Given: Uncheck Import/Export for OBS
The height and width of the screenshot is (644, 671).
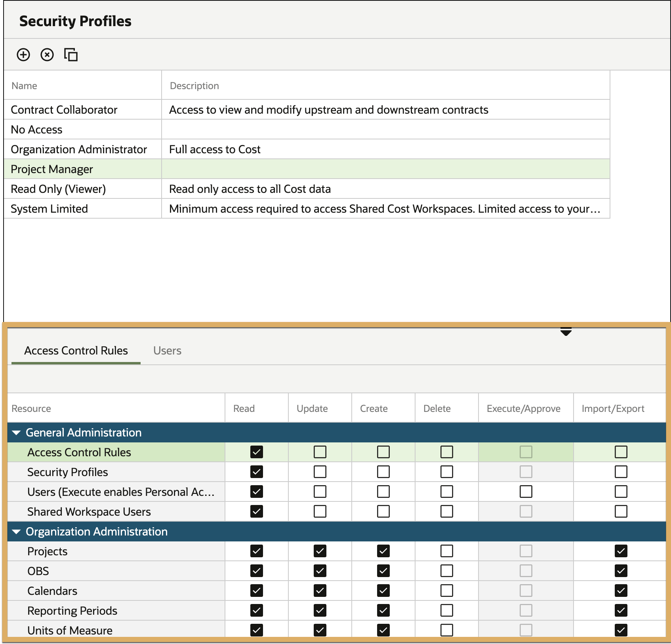Looking at the screenshot, I should pyautogui.click(x=621, y=571).
